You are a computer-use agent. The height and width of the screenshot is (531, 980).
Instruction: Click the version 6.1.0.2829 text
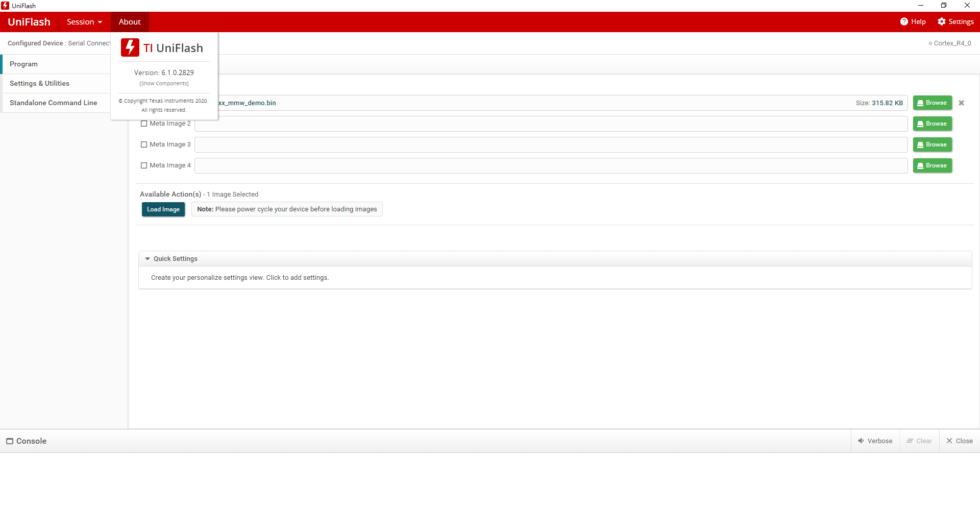[164, 73]
